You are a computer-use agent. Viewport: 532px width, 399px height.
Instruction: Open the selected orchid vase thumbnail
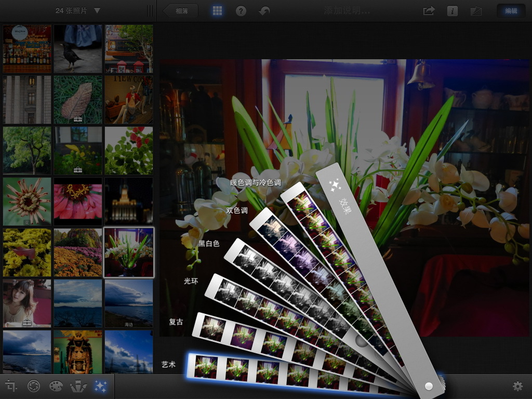click(129, 252)
